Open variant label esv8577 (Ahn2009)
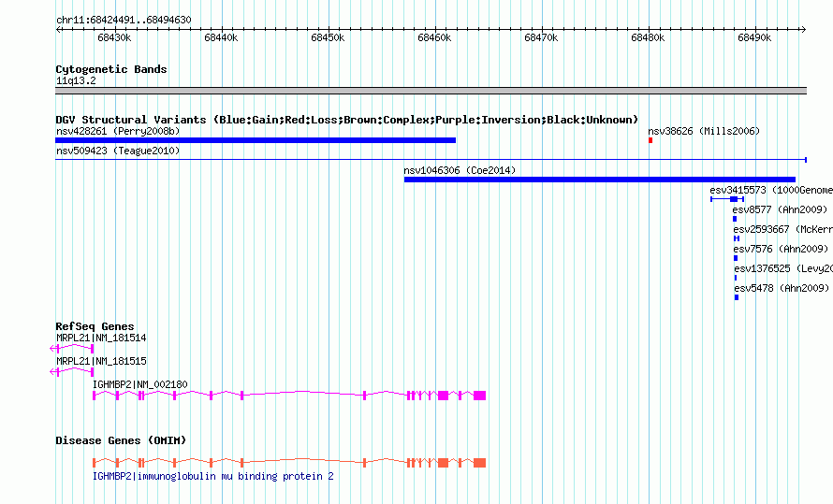The image size is (833, 504). 780,209
